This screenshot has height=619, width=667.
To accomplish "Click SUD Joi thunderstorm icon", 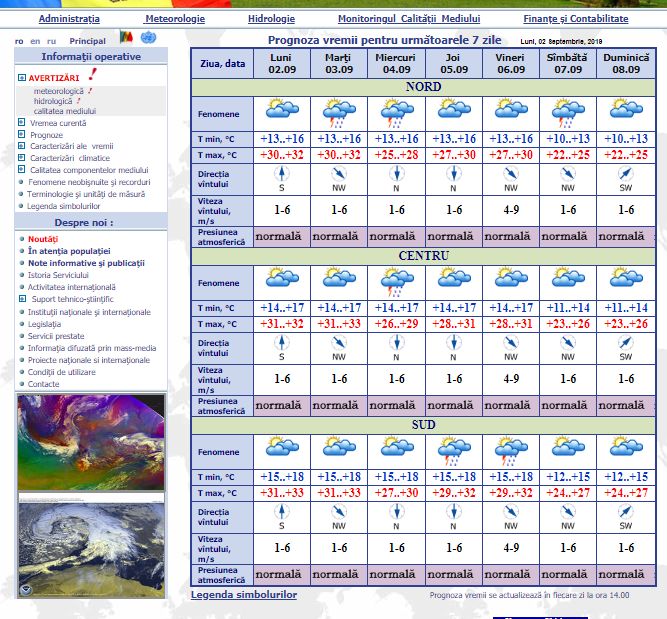I will tap(454, 451).
